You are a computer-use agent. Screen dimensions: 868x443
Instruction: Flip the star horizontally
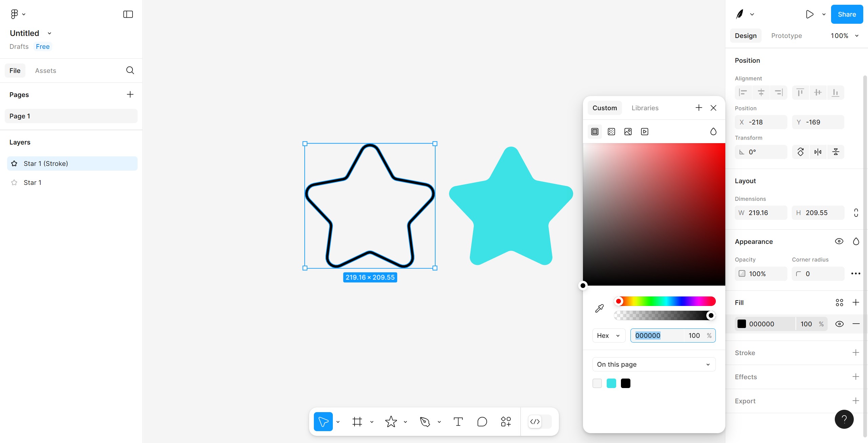[818, 152]
